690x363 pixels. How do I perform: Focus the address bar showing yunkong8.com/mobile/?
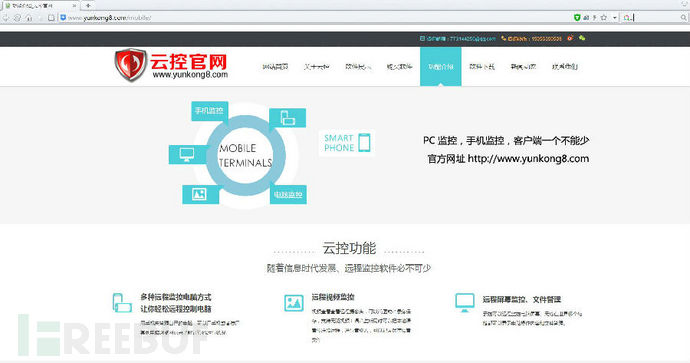(x=317, y=18)
